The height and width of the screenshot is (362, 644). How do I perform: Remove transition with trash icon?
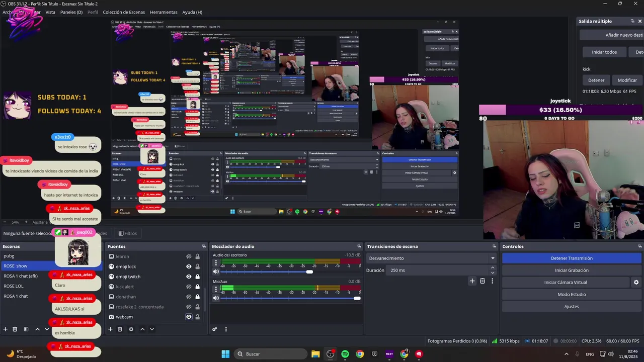482,281
